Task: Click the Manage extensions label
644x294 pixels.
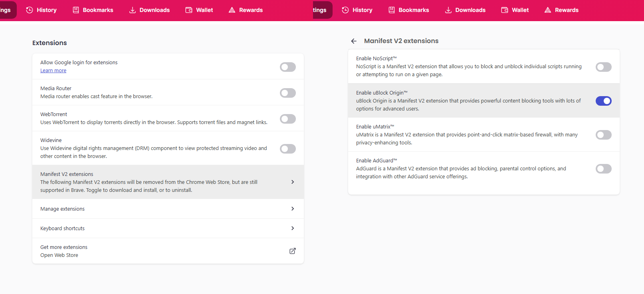Action: pos(62,209)
